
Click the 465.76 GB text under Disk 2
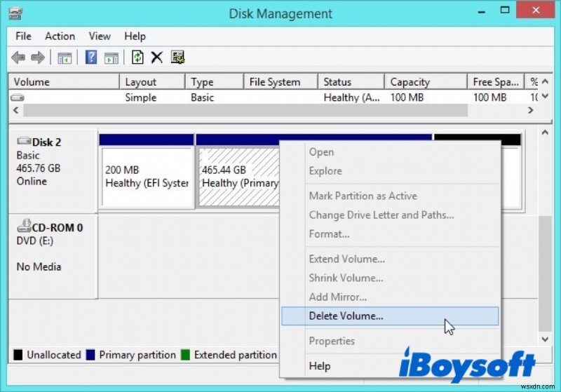click(39, 168)
